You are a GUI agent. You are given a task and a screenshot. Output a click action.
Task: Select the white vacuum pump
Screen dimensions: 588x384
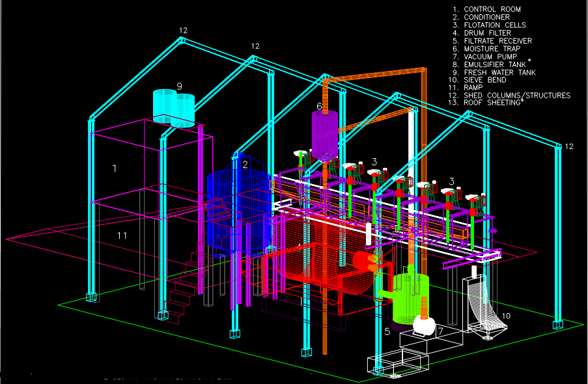click(425, 325)
